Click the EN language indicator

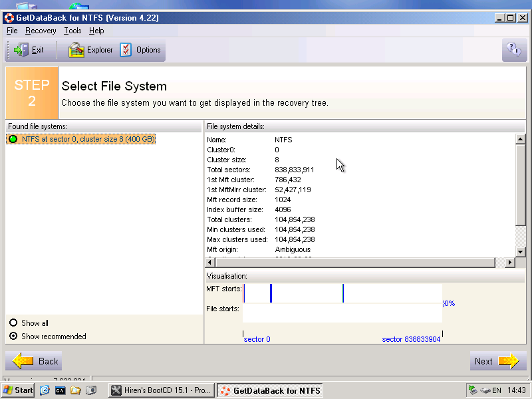click(497, 390)
